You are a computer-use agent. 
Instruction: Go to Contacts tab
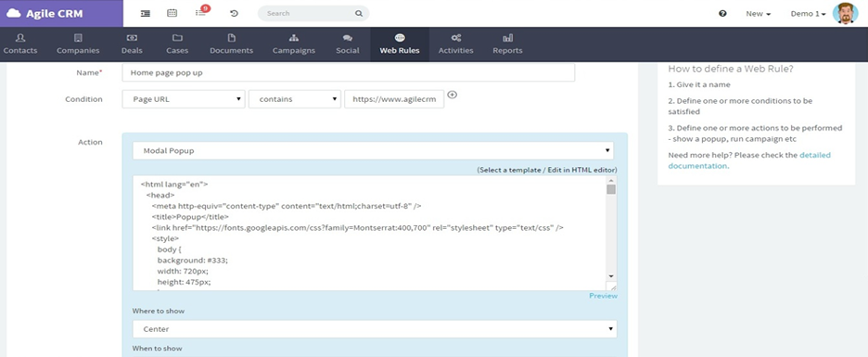click(x=20, y=45)
